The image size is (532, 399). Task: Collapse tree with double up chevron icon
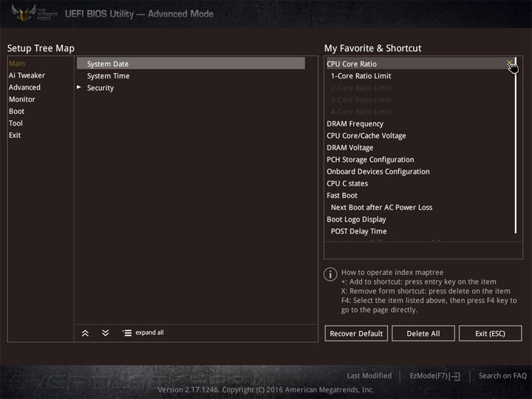tap(85, 333)
